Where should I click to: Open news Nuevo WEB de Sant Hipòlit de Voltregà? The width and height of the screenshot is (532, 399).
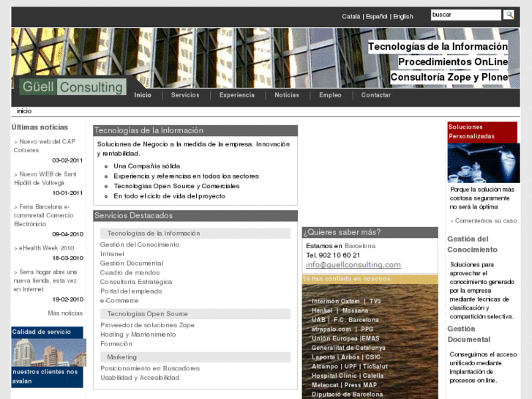(x=45, y=179)
